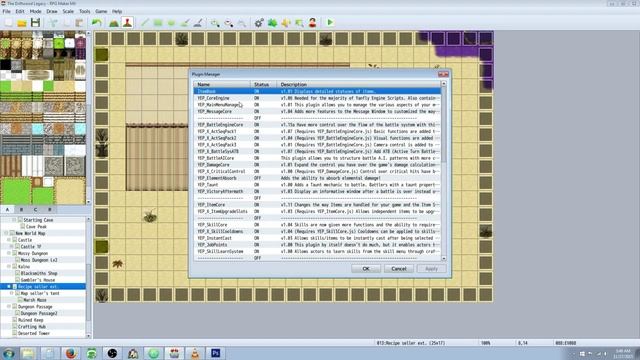Collapse the New World Map tree node
Image resolution: width=640 pixels, height=360 pixels.
click(6, 233)
